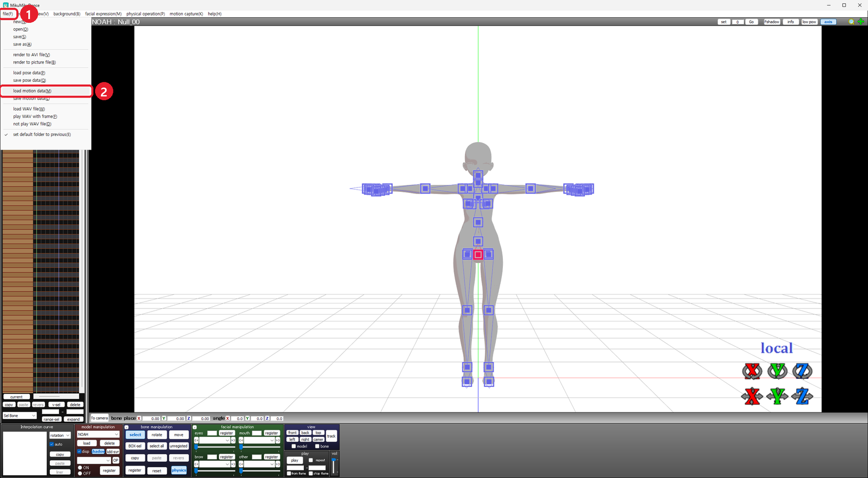Collapse the facial manipulation panel minus icon
This screenshot has width=868, height=478.
tap(195, 427)
